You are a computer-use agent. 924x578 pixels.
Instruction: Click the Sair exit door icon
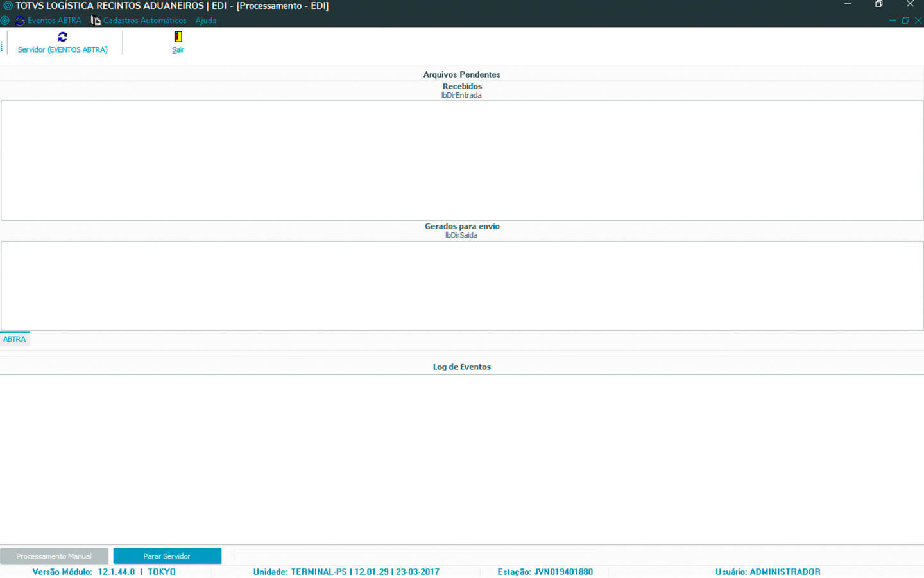(x=178, y=37)
